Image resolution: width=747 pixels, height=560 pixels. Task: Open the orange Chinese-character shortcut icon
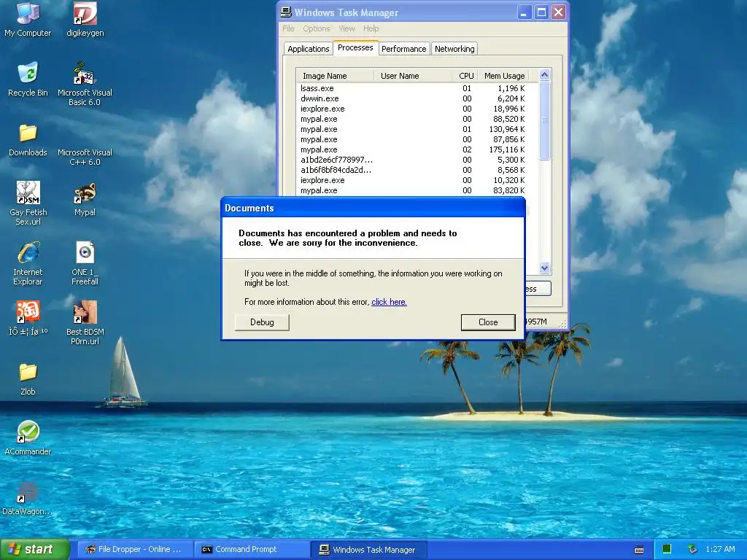click(x=28, y=318)
